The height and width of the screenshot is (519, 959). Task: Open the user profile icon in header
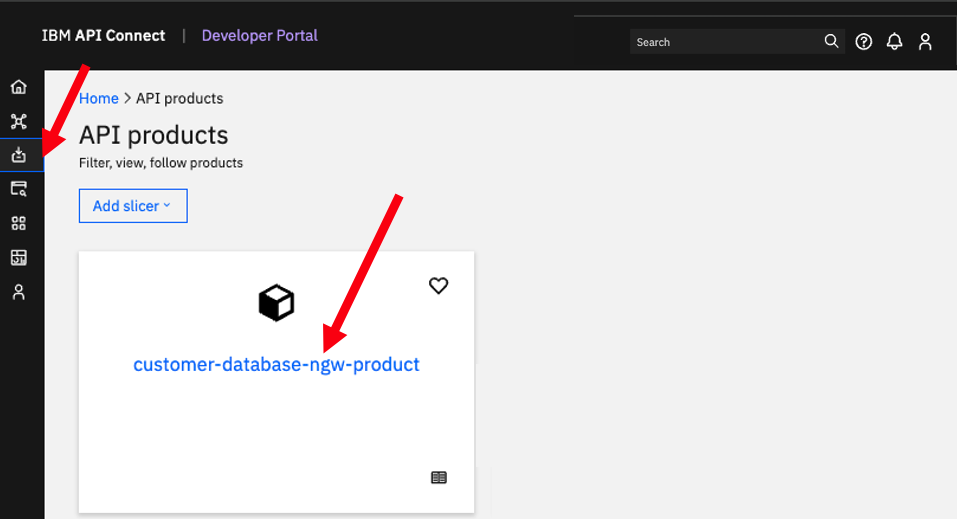point(925,42)
